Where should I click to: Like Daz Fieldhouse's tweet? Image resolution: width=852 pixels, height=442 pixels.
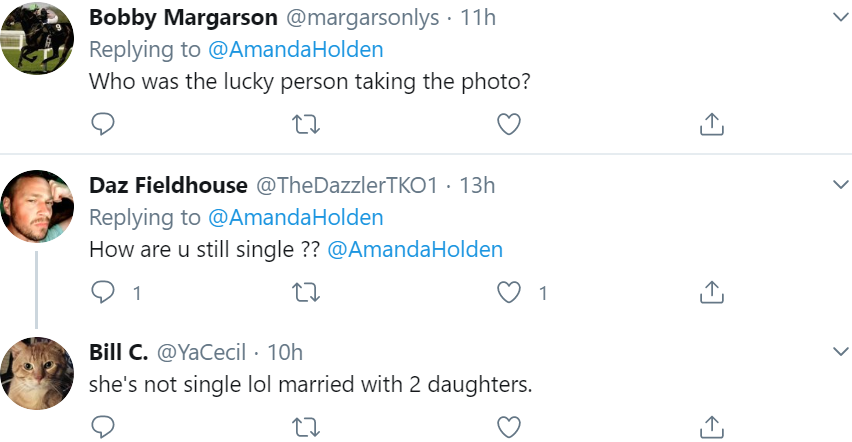click(509, 292)
